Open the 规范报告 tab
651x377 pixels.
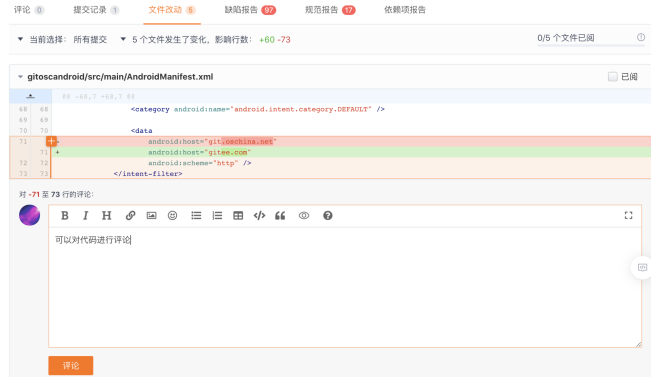(330, 10)
